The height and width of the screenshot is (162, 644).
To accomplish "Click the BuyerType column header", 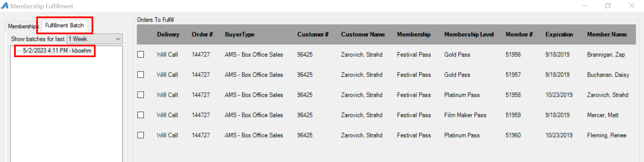I will point(239,34).
